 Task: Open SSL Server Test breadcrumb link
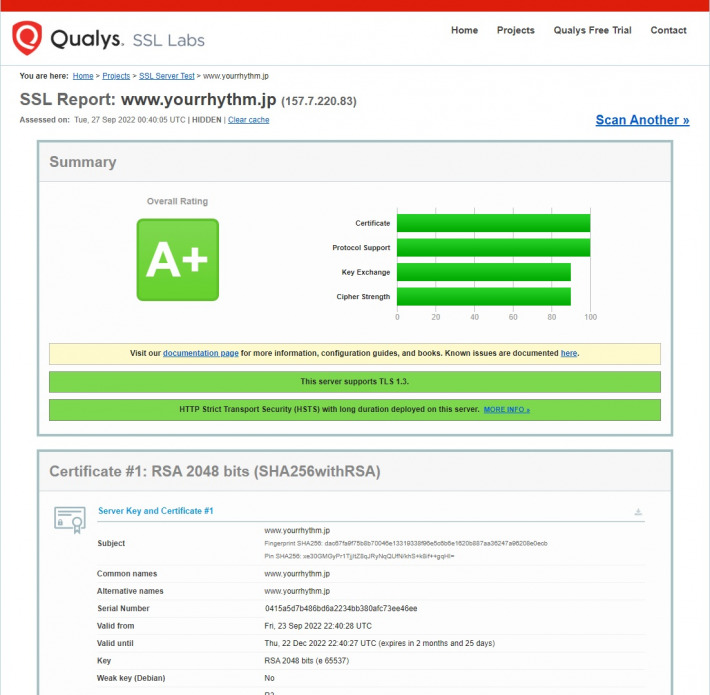tap(166, 76)
